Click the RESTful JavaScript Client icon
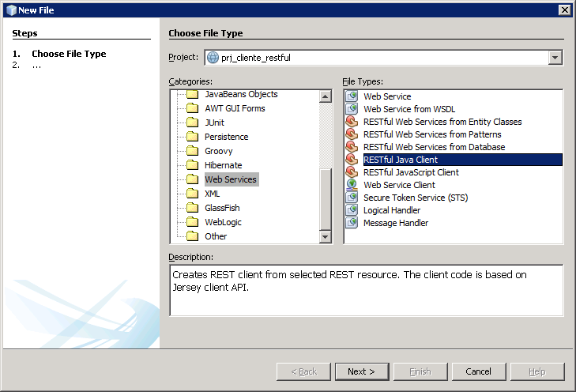 (352, 172)
